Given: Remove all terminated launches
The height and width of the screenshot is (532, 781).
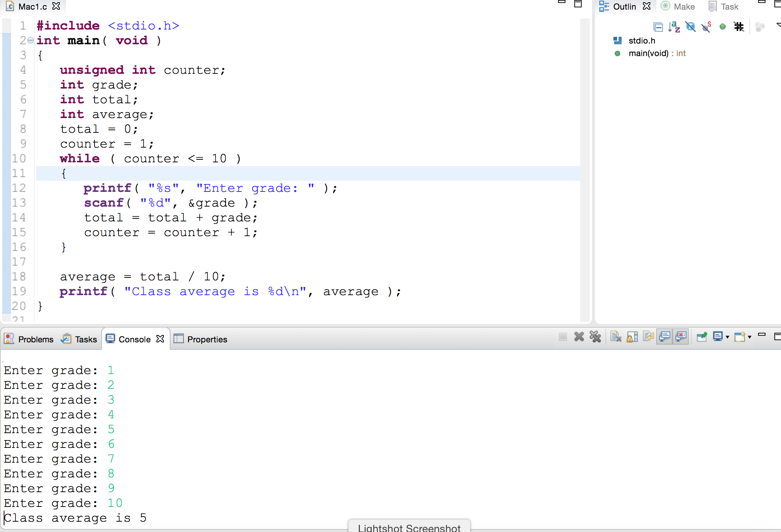Looking at the screenshot, I should click(595, 336).
